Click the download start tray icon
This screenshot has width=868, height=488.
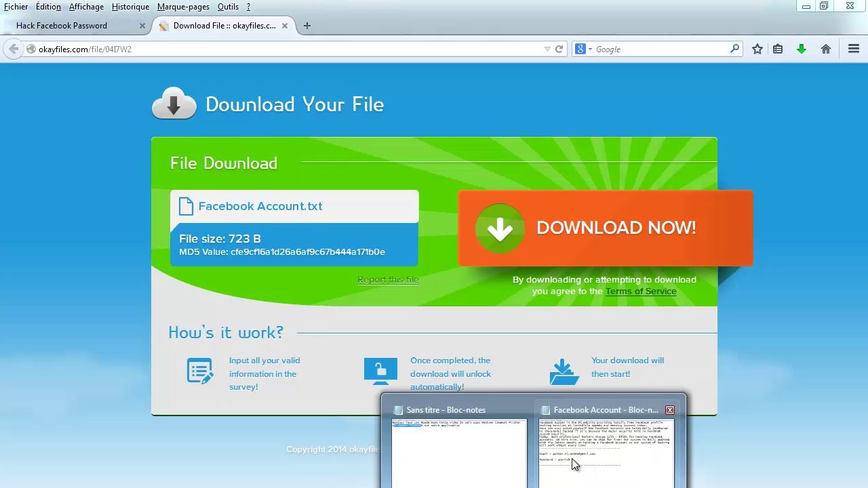point(564,371)
